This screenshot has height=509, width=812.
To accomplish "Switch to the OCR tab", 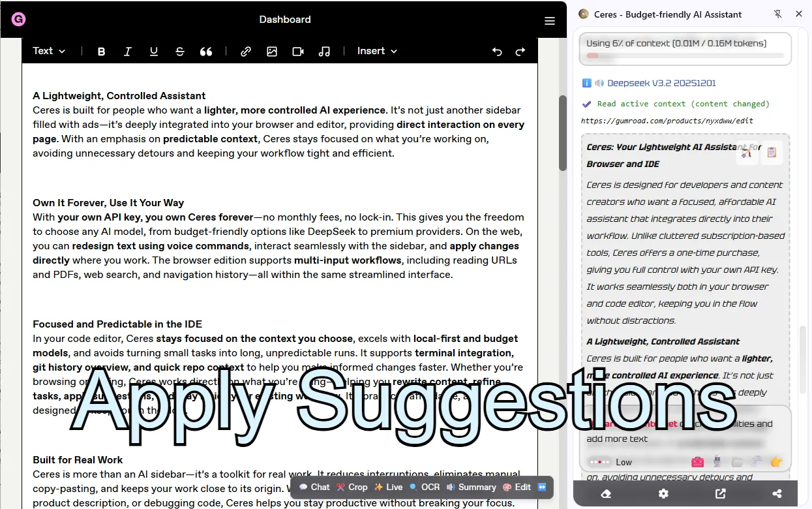I will [424, 487].
